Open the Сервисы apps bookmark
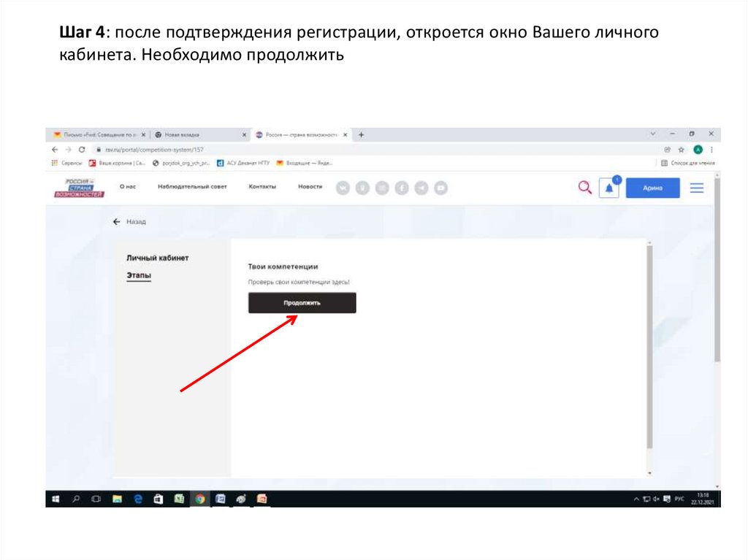Screen dimensions: 748x560 (x=66, y=163)
